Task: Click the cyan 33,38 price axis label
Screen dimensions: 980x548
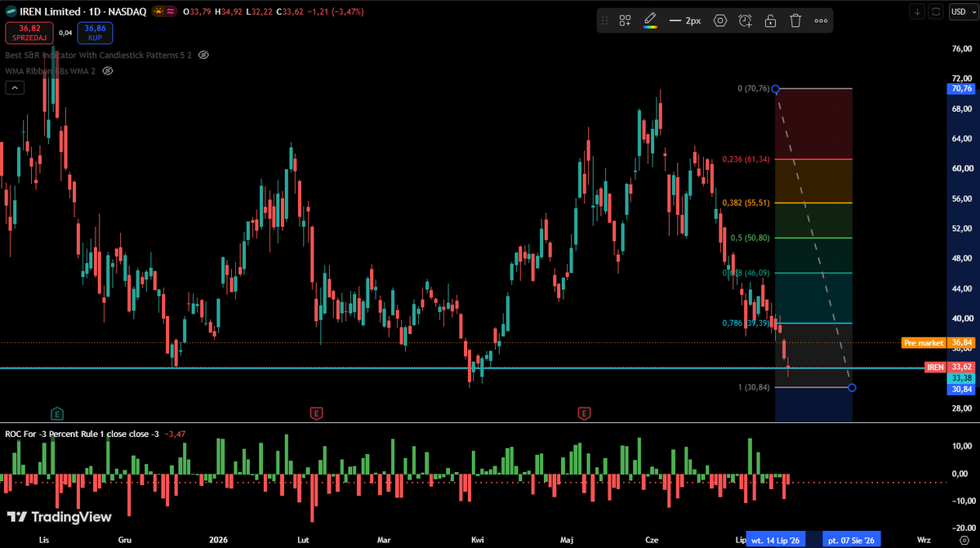Action: [960, 378]
